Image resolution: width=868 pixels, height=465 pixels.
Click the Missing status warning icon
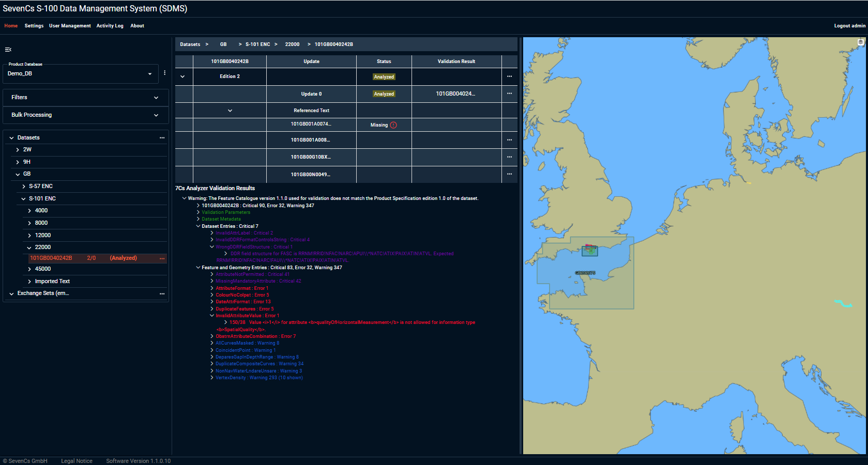tap(393, 125)
